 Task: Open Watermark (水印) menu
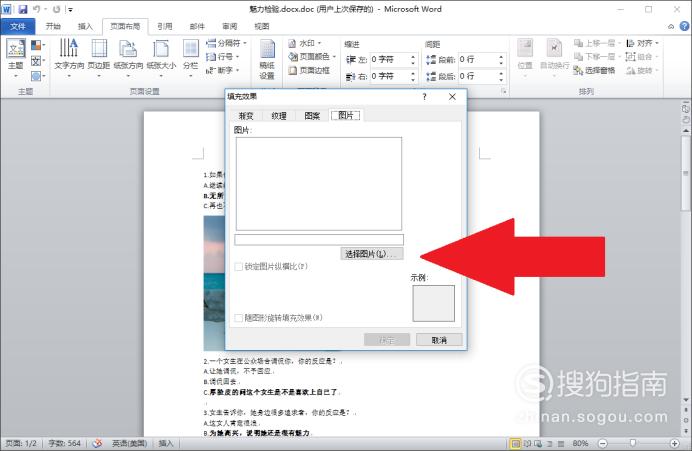pos(305,43)
